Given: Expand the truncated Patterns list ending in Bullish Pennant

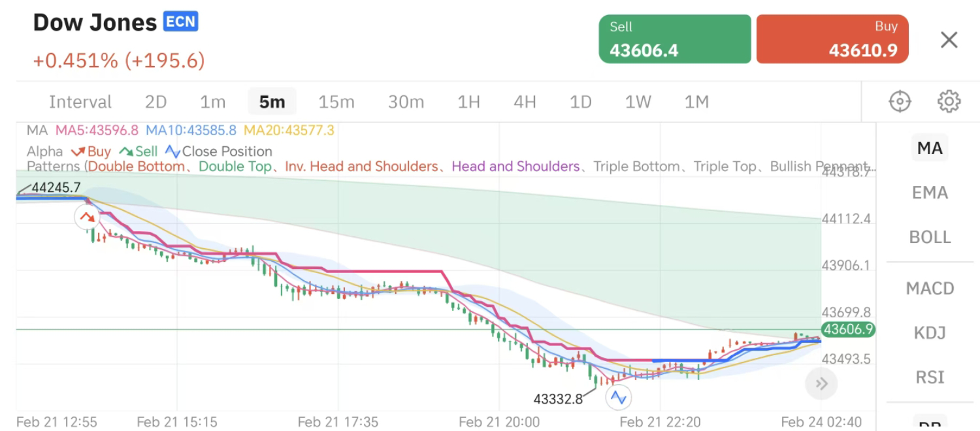Looking at the screenshot, I should click(x=863, y=167).
